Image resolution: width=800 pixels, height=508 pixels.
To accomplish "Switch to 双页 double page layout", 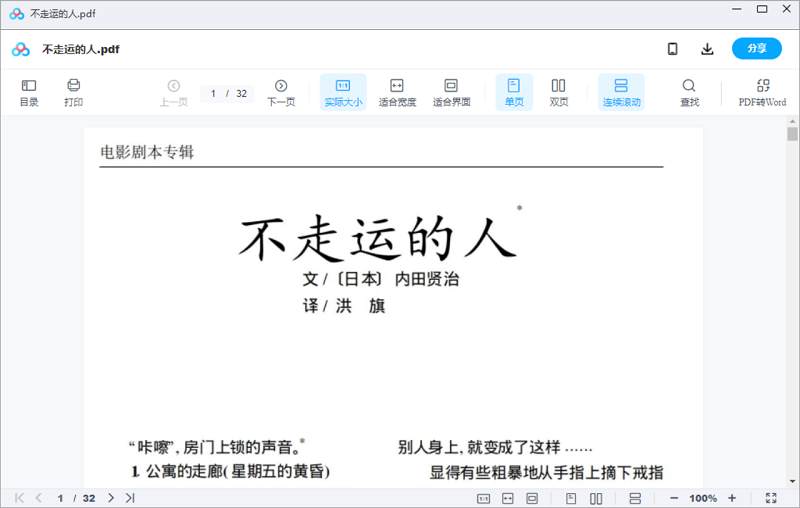I will tap(559, 92).
